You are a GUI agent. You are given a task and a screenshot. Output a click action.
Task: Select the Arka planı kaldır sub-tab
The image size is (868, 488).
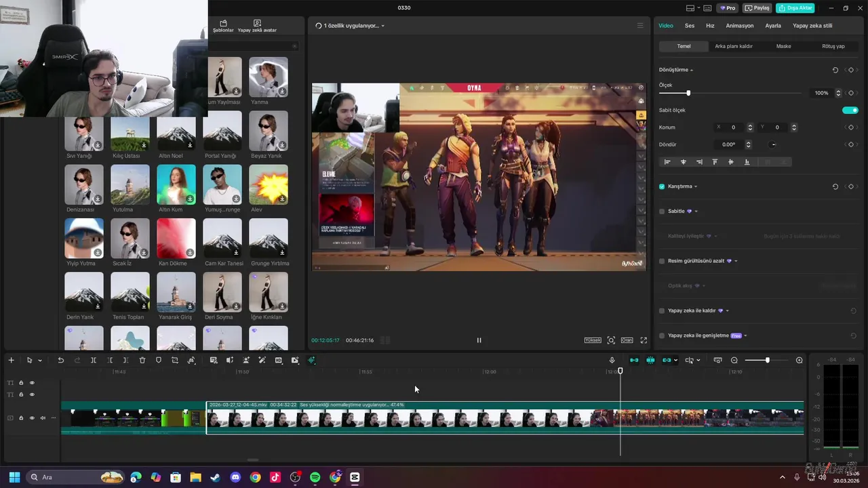(734, 46)
